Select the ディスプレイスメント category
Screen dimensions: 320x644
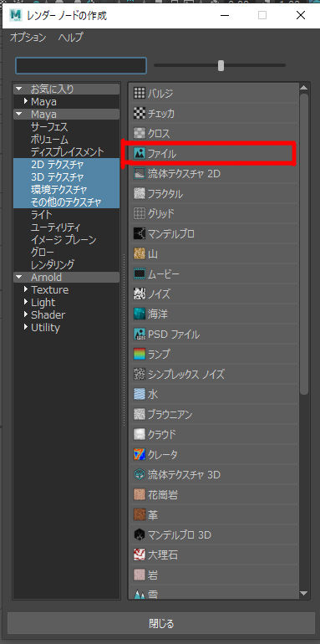click(68, 152)
